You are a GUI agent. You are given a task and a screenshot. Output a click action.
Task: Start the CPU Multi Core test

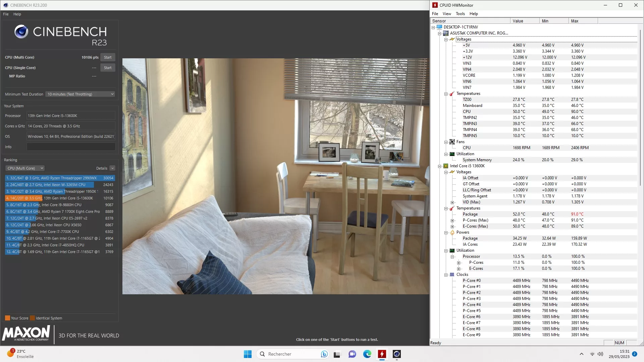click(x=108, y=57)
